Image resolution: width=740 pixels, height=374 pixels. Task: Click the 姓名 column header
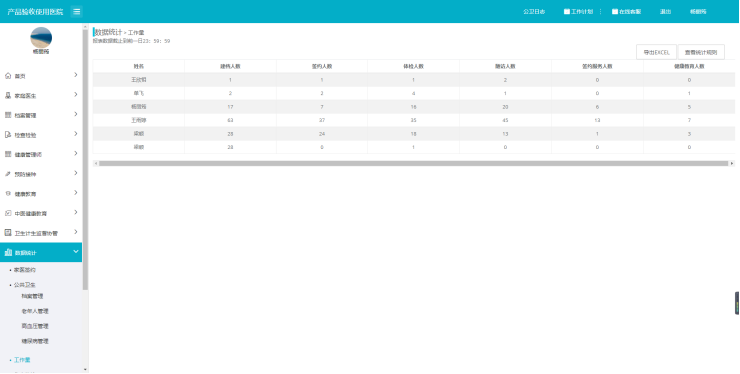pos(139,66)
